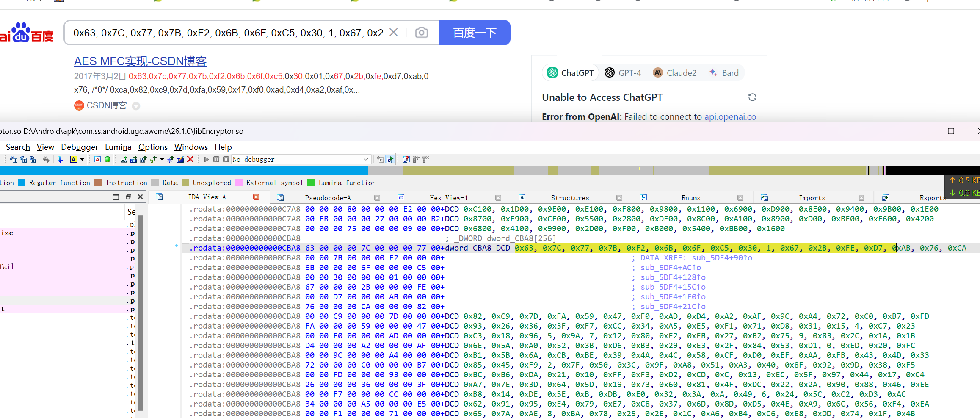
Task: Click the add data cross-reference icon
Action: (134, 159)
